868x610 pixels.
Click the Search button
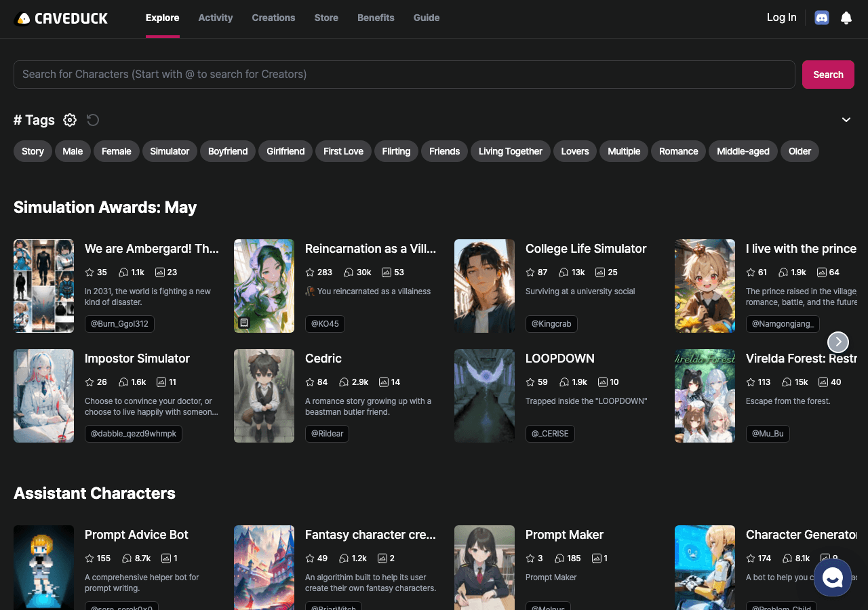(827, 75)
